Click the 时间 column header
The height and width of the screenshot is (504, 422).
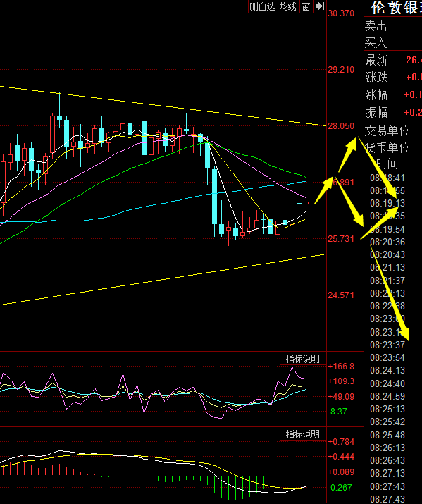pos(386,164)
